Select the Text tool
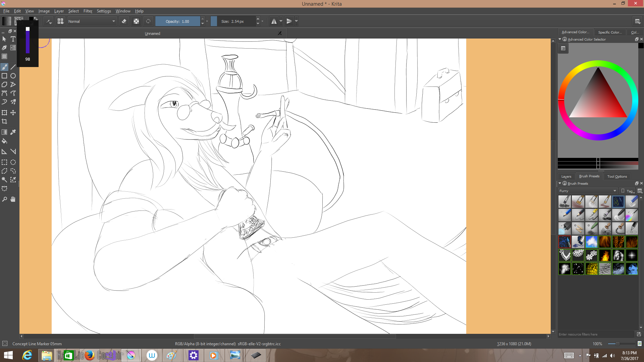Screen dimensions: 644x362 pyautogui.click(x=13, y=39)
